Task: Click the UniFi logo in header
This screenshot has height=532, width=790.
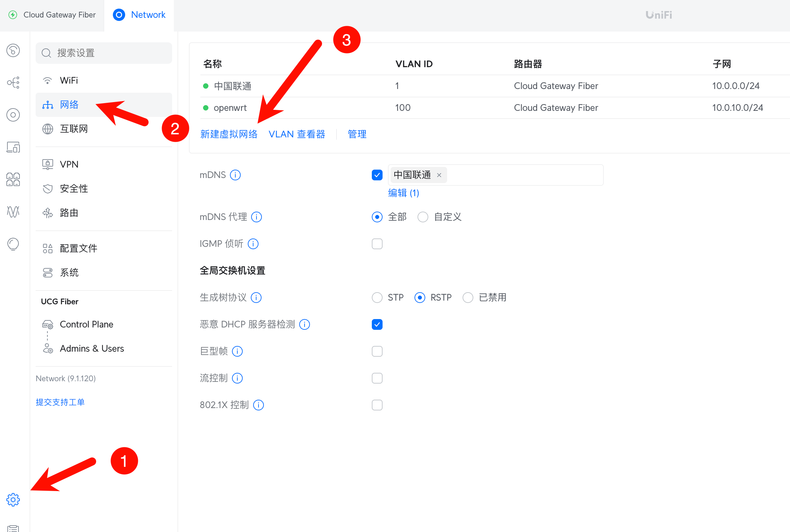Action: click(659, 15)
